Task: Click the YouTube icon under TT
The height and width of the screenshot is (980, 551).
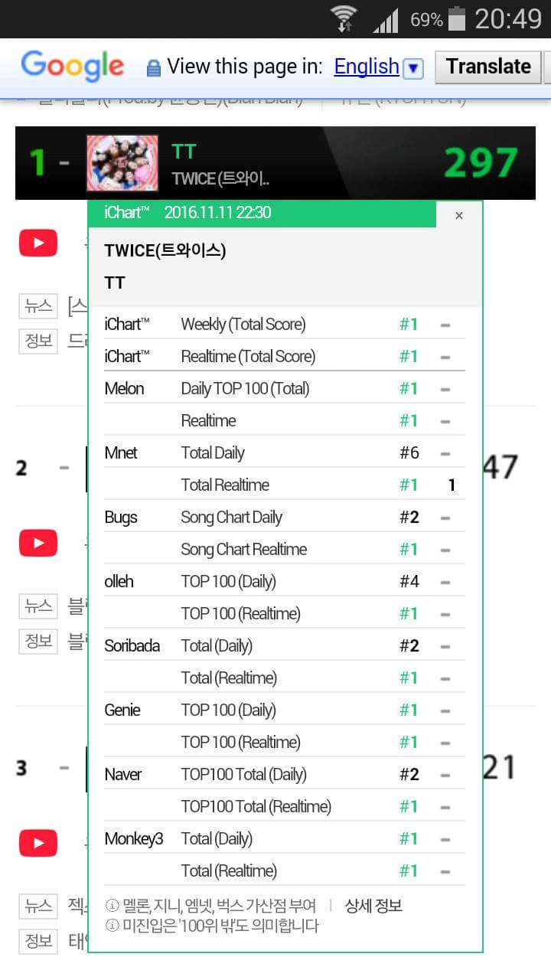Action: click(x=38, y=243)
